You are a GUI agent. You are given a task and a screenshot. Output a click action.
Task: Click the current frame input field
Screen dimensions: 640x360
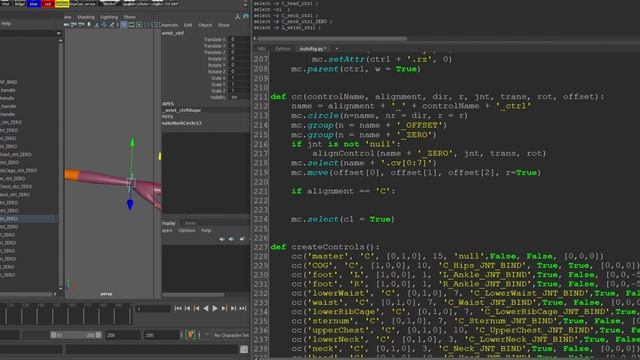(x=153, y=309)
